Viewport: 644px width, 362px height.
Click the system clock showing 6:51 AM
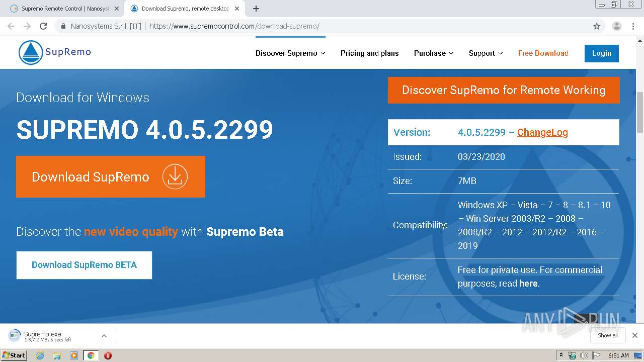coord(618,355)
